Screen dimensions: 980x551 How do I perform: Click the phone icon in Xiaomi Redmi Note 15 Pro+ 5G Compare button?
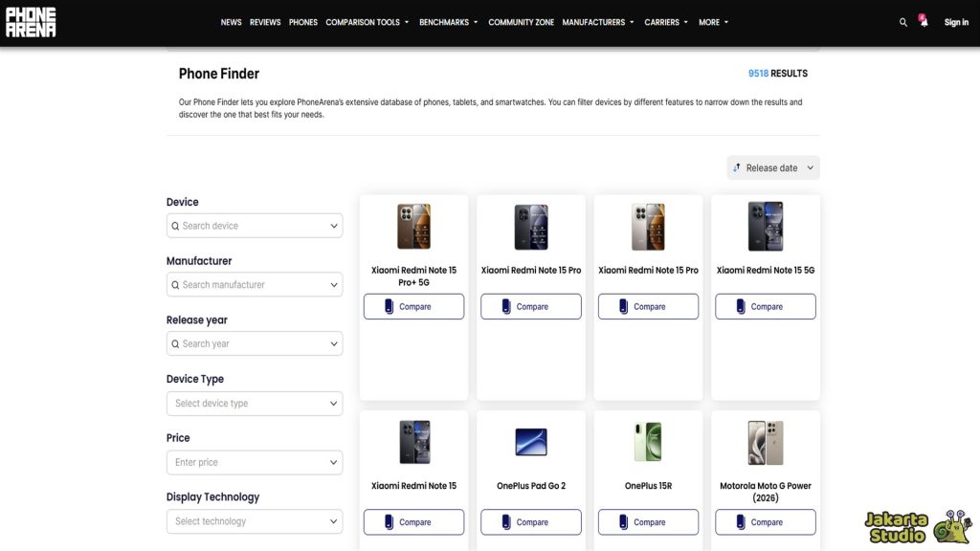click(390, 306)
